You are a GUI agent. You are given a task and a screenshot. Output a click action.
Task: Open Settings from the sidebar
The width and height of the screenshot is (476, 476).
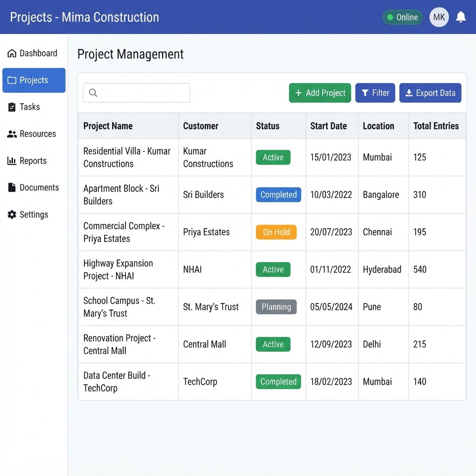33,214
